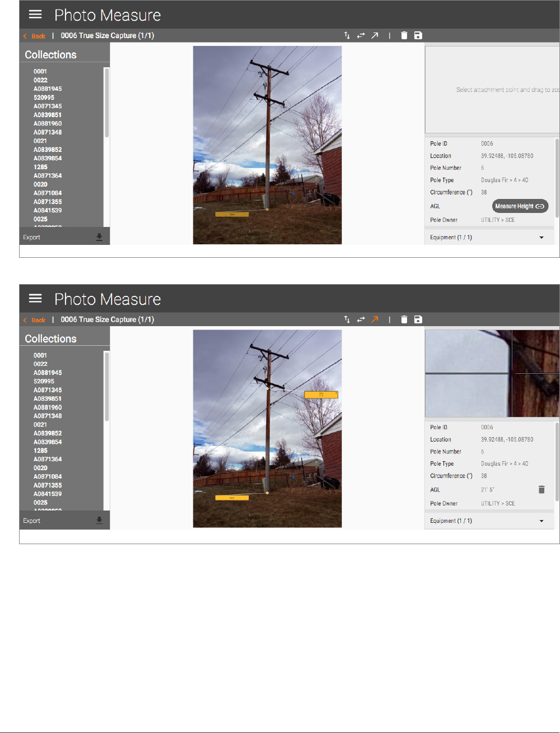Click yellow base label in upper screenshot photo
The image size is (560, 733).
click(x=232, y=214)
